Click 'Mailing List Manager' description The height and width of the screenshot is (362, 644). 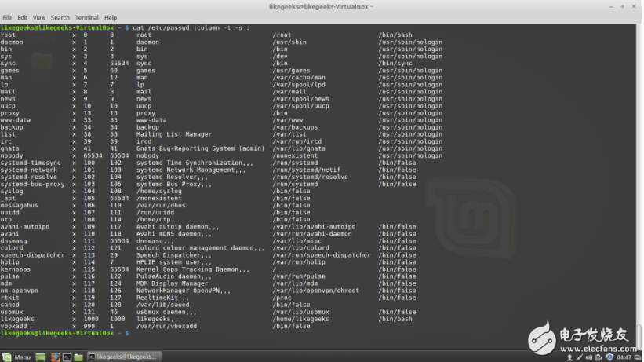point(174,134)
